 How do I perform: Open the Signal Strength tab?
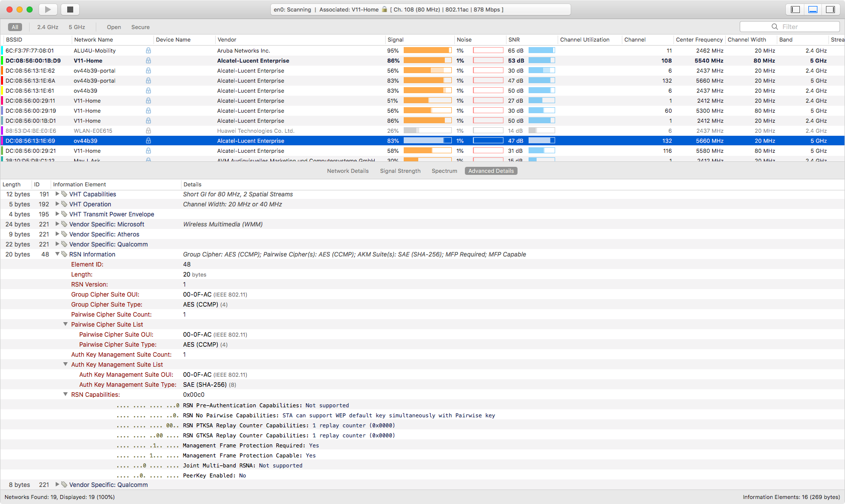coord(400,171)
